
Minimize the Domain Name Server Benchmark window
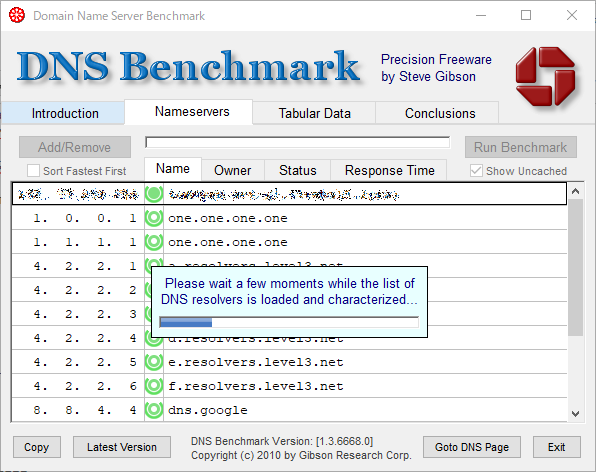tap(481, 15)
